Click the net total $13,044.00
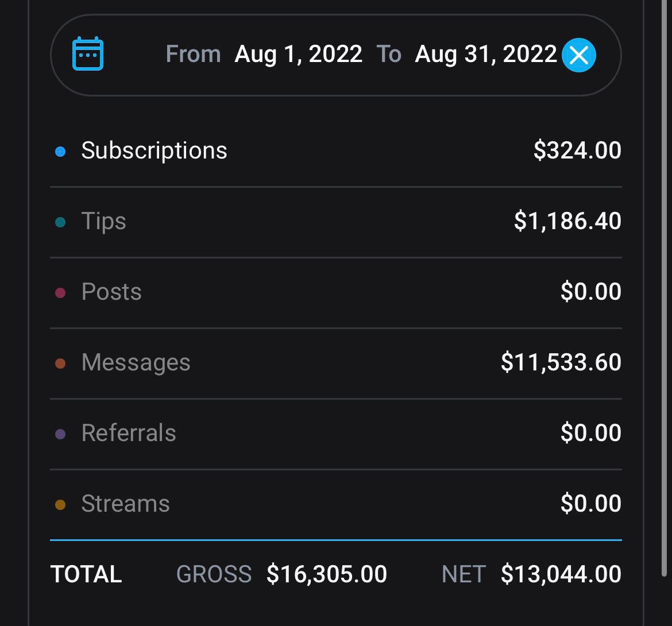The height and width of the screenshot is (626, 672). click(561, 574)
